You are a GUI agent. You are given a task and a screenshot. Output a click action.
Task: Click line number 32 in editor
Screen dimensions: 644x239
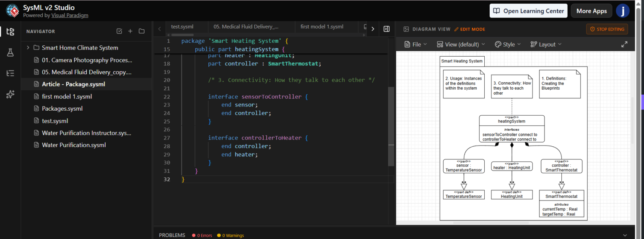[x=167, y=179]
